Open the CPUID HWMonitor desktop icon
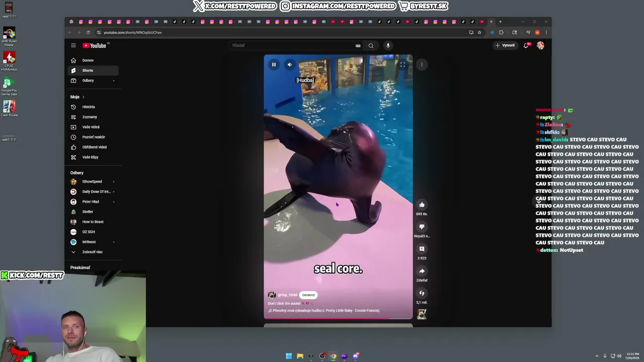 coord(9,61)
